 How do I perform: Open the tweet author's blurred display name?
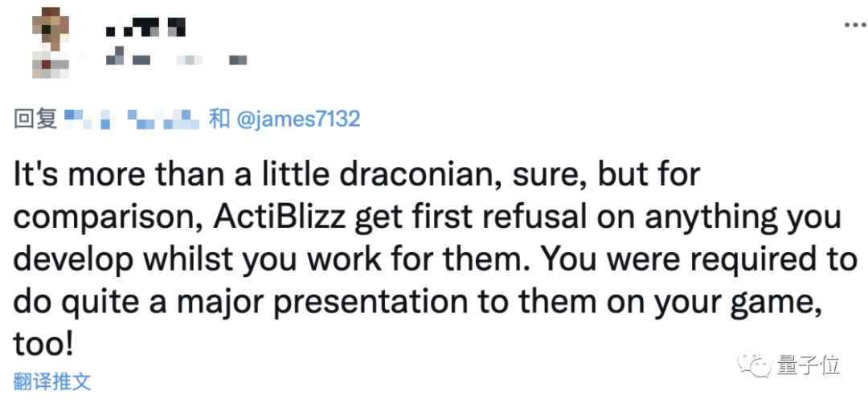point(146,29)
